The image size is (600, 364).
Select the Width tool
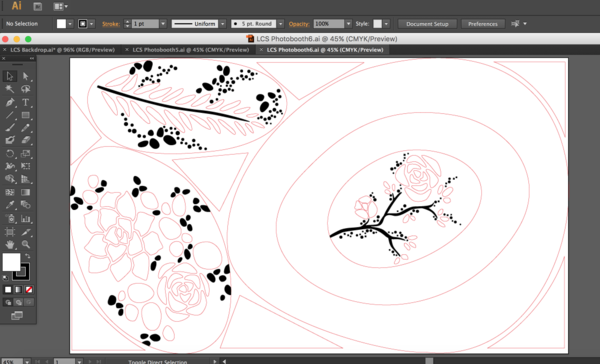[10, 166]
